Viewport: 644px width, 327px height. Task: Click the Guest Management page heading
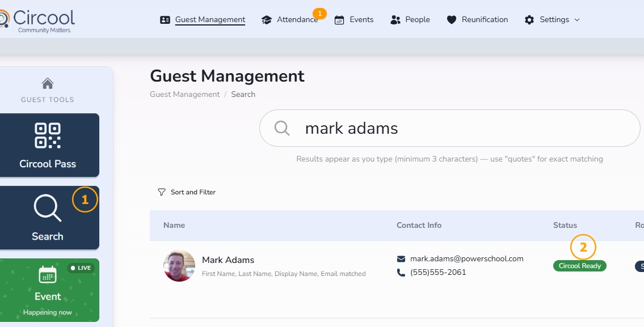coord(227,76)
